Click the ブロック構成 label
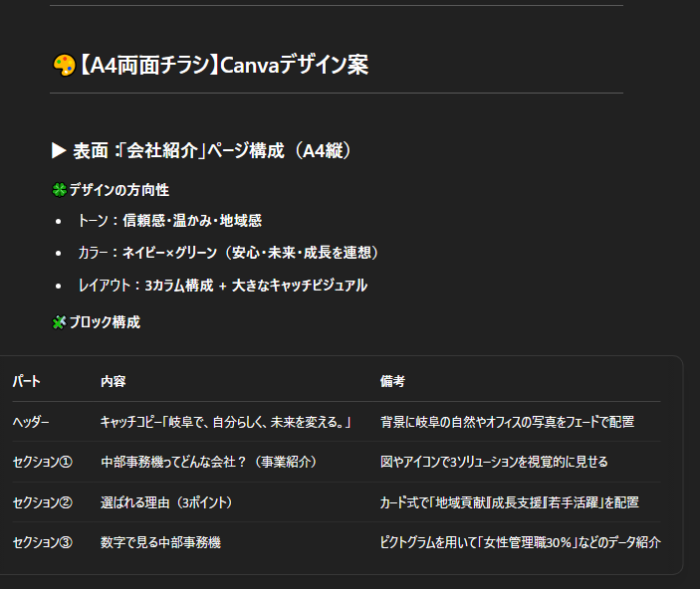 point(105,322)
